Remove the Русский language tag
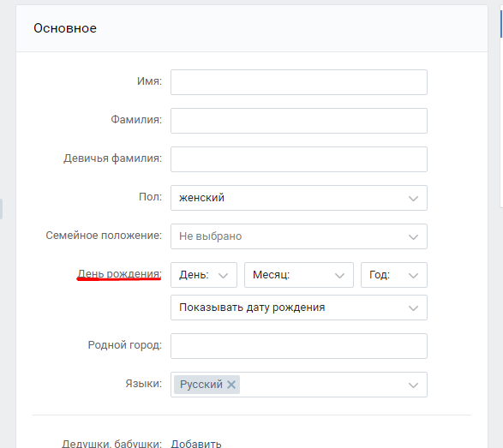Screen dimensions: 503x448 pos(231,384)
